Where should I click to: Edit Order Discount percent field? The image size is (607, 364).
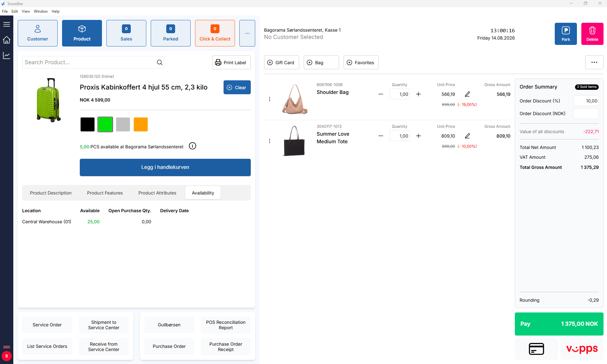point(586,101)
